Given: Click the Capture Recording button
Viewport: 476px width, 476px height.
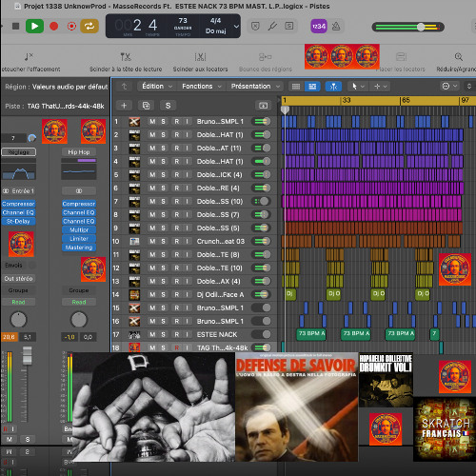Looking at the screenshot, I should [x=71, y=26].
